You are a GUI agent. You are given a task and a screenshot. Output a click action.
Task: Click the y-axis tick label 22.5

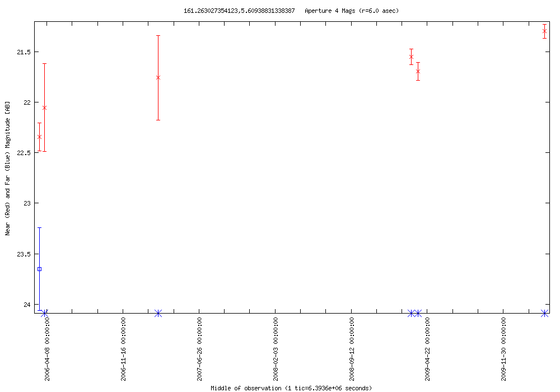click(x=24, y=153)
